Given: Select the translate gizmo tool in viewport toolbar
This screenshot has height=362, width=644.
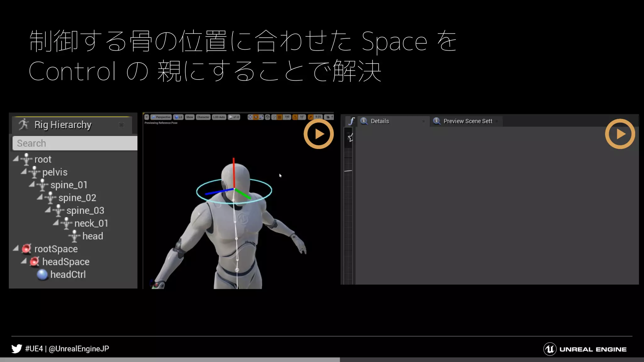Looking at the screenshot, I should [x=250, y=117].
